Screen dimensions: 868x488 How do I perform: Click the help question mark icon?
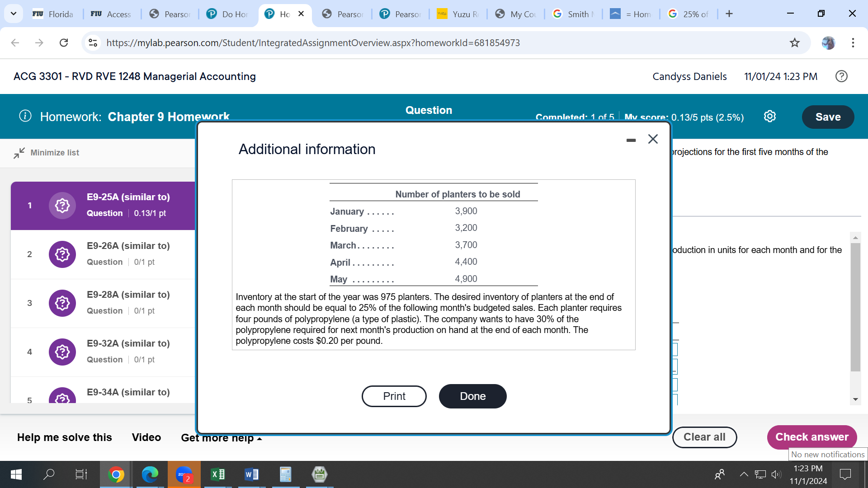[x=841, y=76]
